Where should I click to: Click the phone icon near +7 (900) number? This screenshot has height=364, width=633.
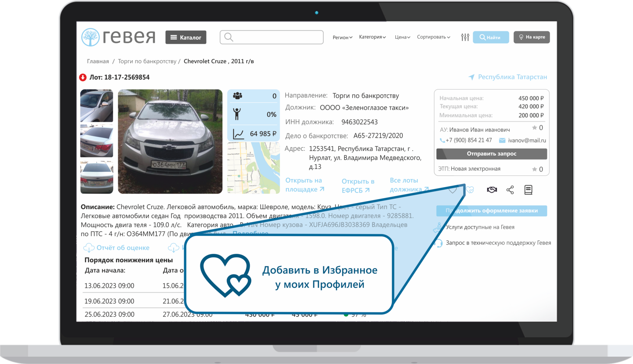pyautogui.click(x=442, y=141)
